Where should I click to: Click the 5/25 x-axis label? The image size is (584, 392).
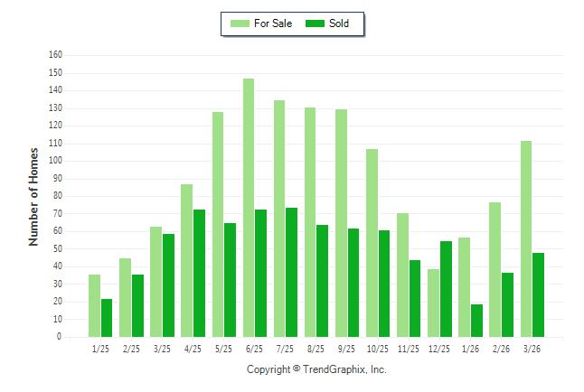point(223,348)
